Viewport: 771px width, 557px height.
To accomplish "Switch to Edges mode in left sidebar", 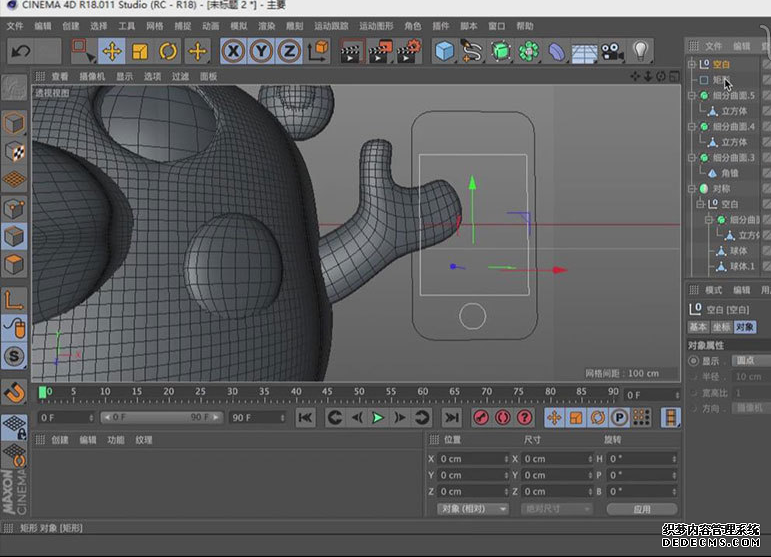I will [14, 236].
